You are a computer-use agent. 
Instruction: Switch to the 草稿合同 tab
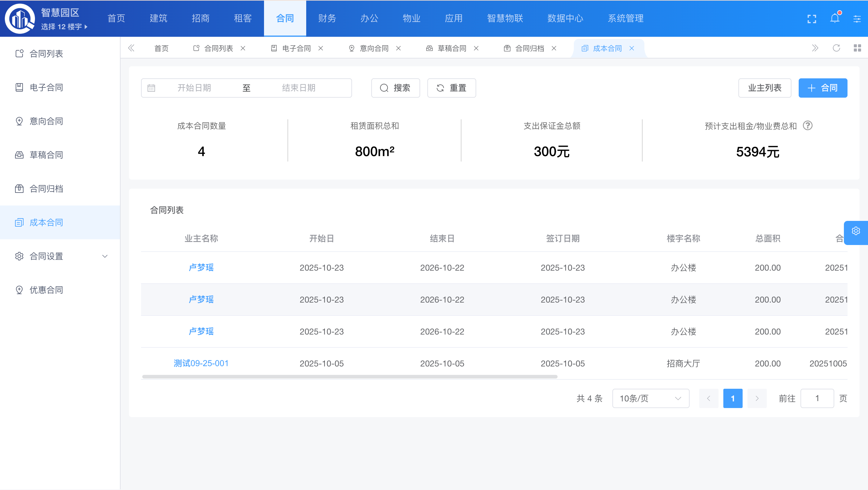(451, 49)
